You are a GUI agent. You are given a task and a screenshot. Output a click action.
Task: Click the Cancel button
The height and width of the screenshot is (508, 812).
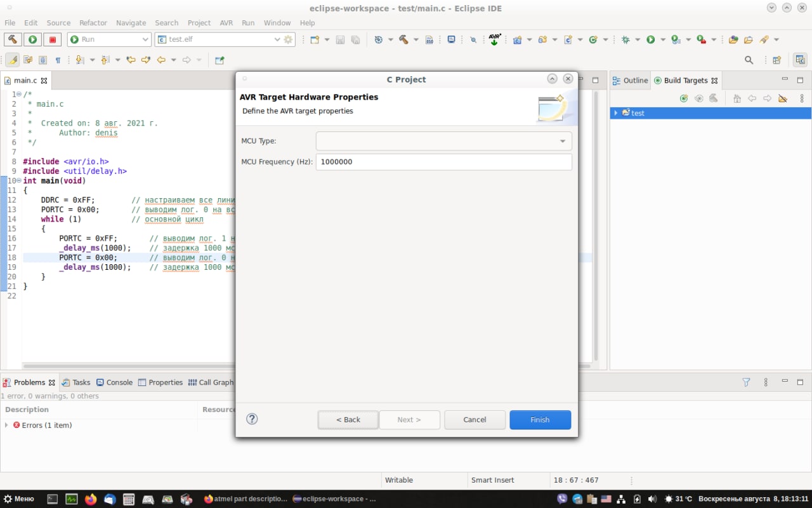click(x=475, y=420)
